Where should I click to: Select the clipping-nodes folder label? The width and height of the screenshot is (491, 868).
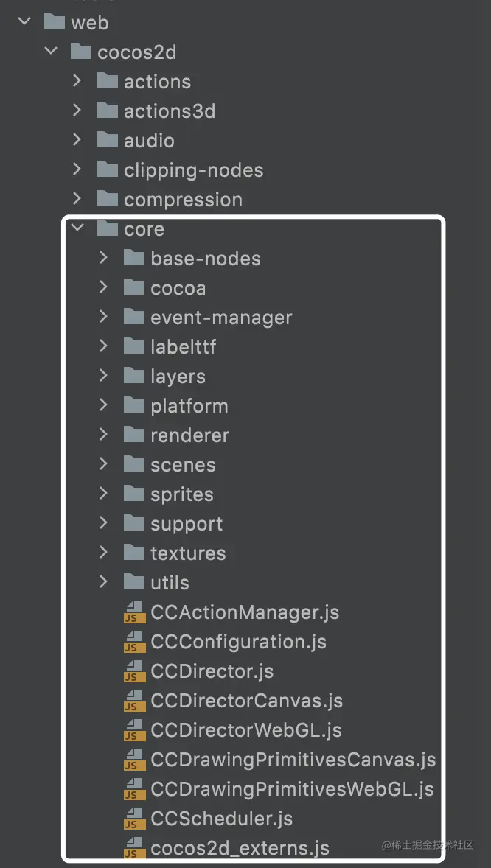point(193,170)
